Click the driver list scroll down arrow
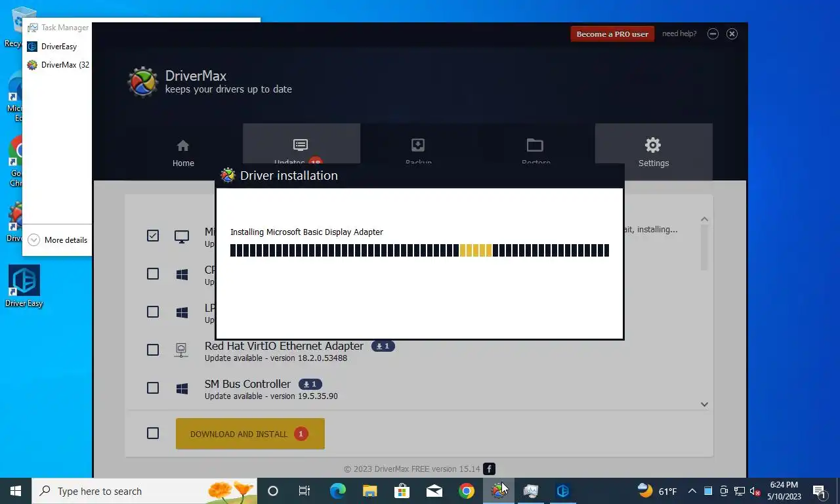 [x=704, y=404]
